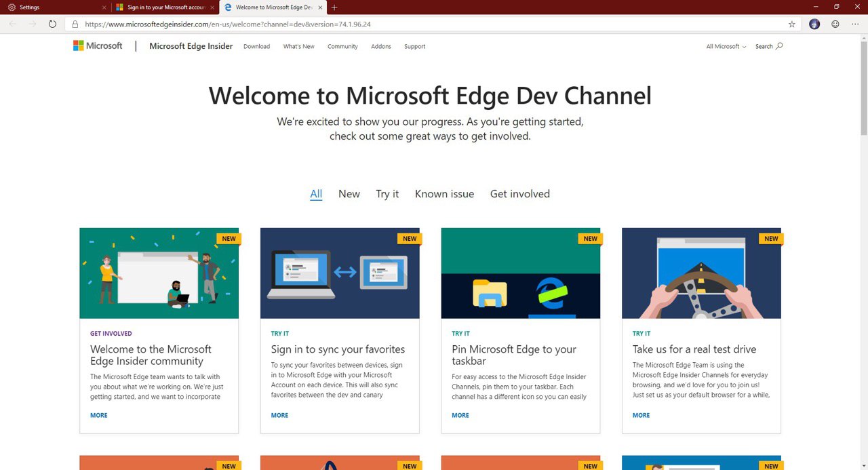This screenshot has height=470, width=868.
Task: Close the Microsoft account sign-in tab
Action: pyautogui.click(x=212, y=7)
